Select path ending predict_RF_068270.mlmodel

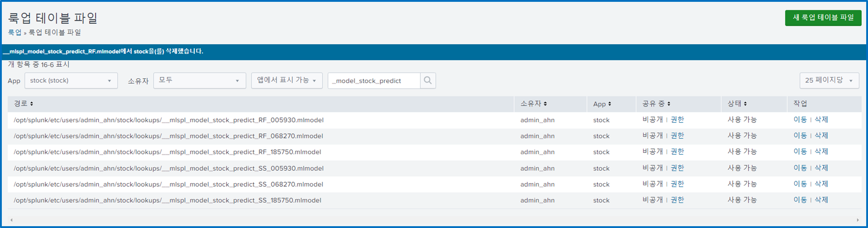[x=168, y=136]
